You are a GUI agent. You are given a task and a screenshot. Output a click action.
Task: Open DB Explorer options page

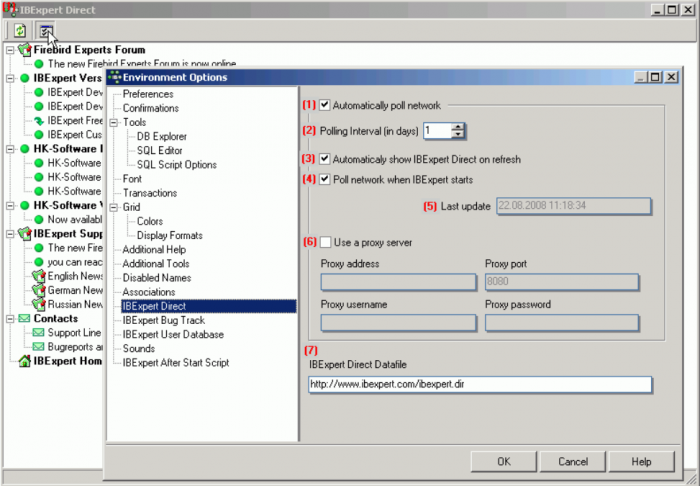click(162, 137)
